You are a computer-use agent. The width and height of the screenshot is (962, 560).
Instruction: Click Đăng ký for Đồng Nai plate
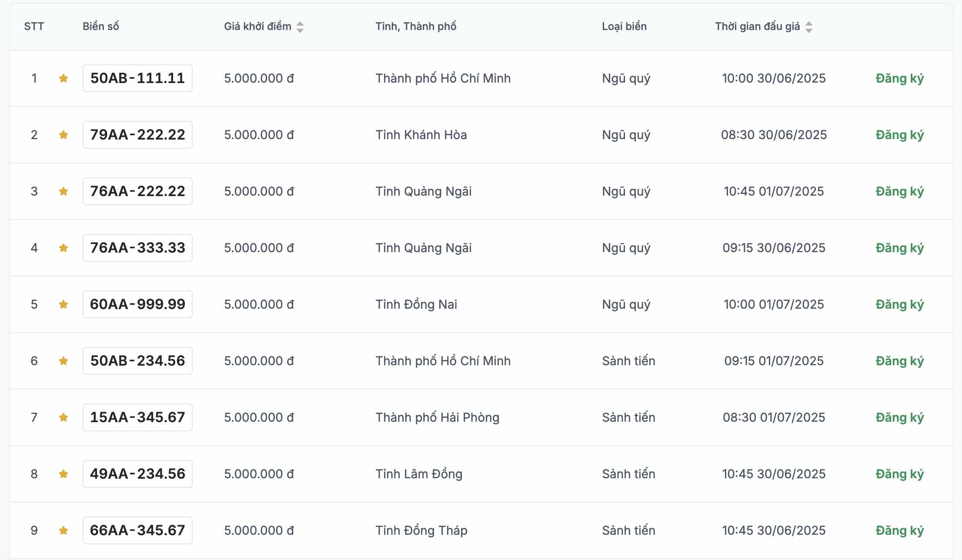point(900,304)
